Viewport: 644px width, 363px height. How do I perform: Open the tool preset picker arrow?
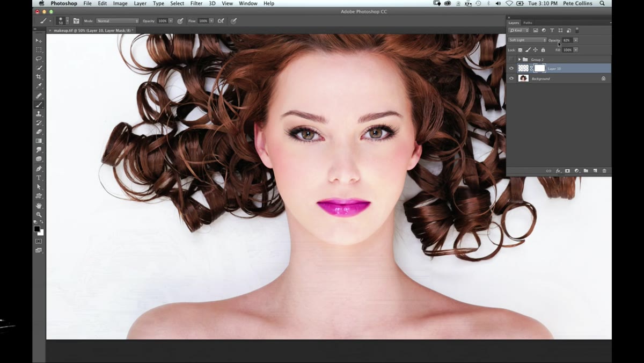pyautogui.click(x=50, y=21)
